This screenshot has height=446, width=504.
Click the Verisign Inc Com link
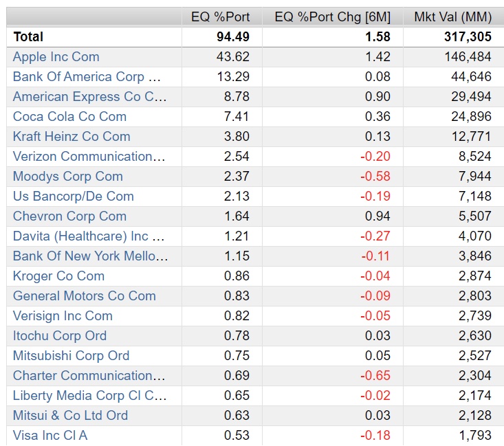(x=63, y=316)
